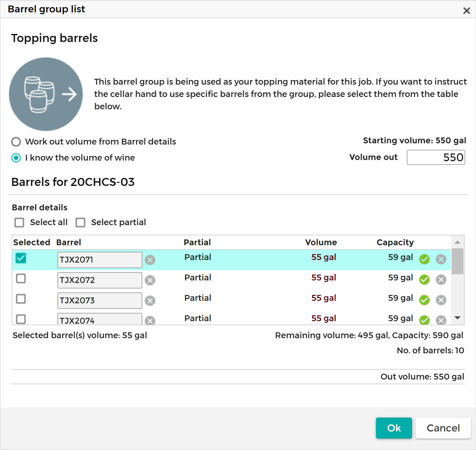This screenshot has width=476, height=450.
Task: Click No. of barrels: 10 text
Action: click(430, 351)
